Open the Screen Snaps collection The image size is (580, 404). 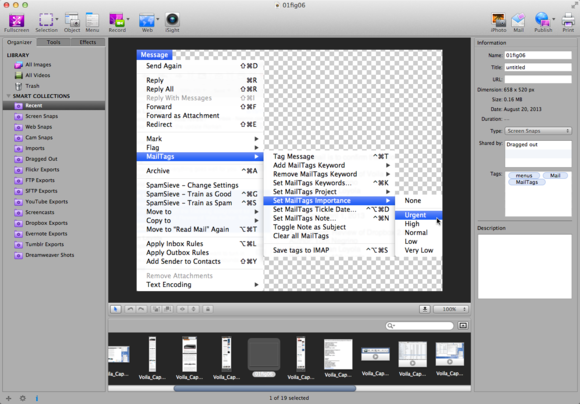coord(41,116)
